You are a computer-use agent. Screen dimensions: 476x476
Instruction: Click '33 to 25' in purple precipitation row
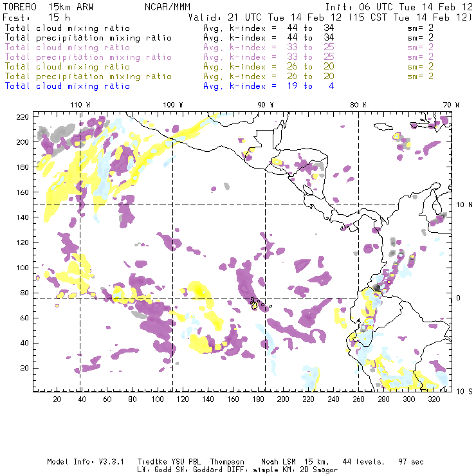pos(311,57)
